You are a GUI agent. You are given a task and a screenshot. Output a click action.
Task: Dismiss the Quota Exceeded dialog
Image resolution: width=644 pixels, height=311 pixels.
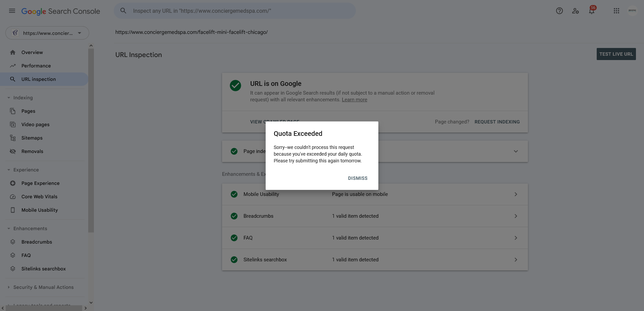point(358,178)
